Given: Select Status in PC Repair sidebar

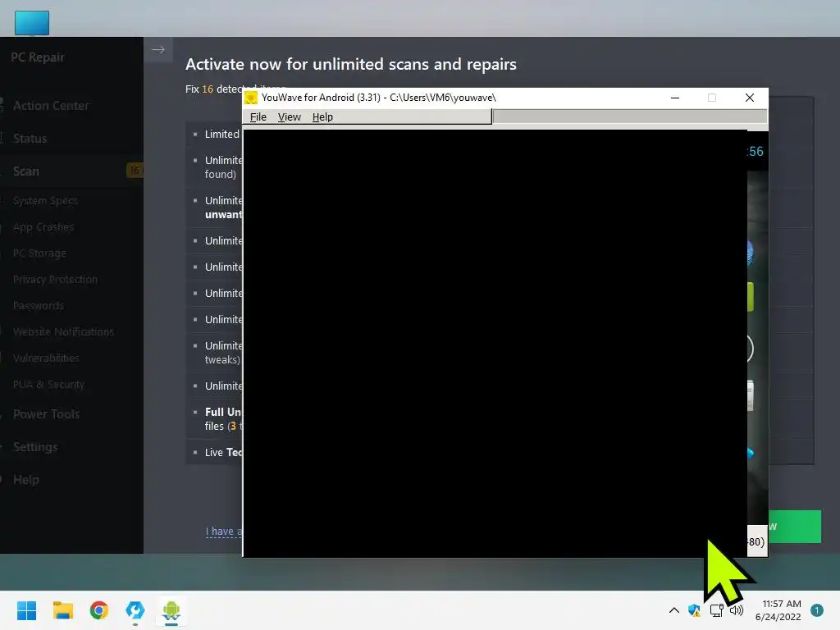Looking at the screenshot, I should point(30,138).
